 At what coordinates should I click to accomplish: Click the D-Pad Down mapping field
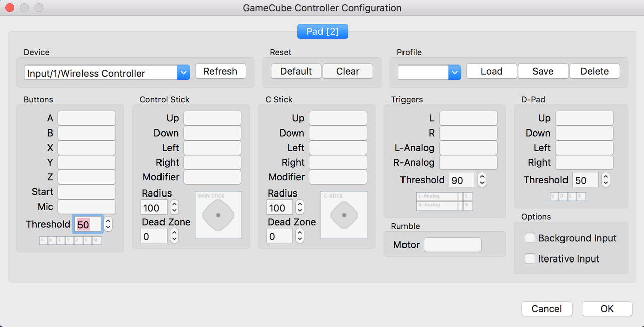[x=585, y=133]
